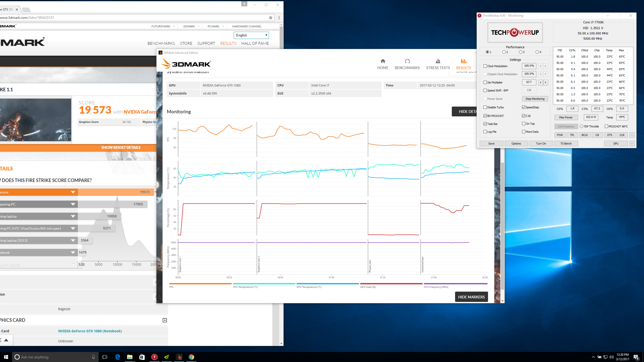
Task: Check the Disable Turbo option
Action: coord(485,107)
